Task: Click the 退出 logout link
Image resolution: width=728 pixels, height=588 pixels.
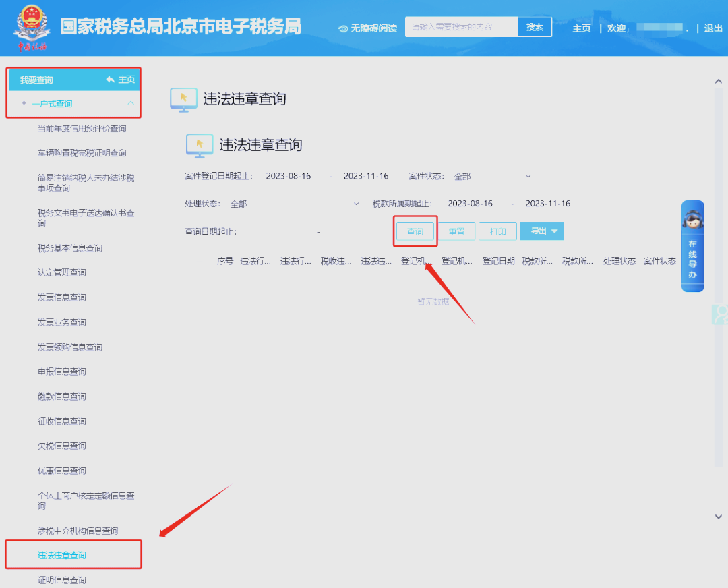Action: 712,28
